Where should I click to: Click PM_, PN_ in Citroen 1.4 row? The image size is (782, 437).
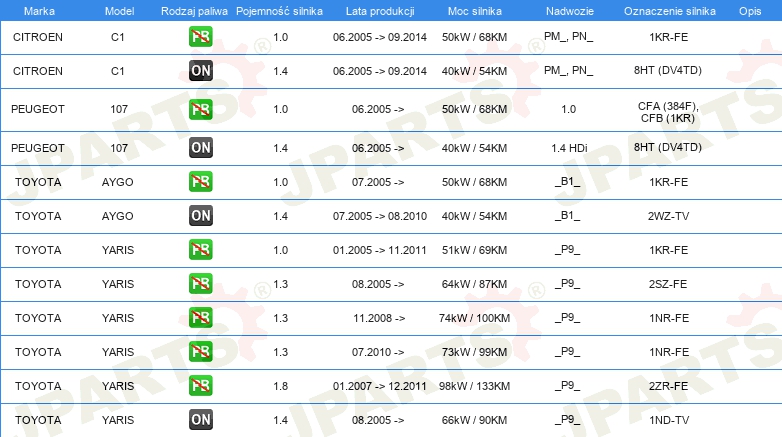(x=569, y=70)
